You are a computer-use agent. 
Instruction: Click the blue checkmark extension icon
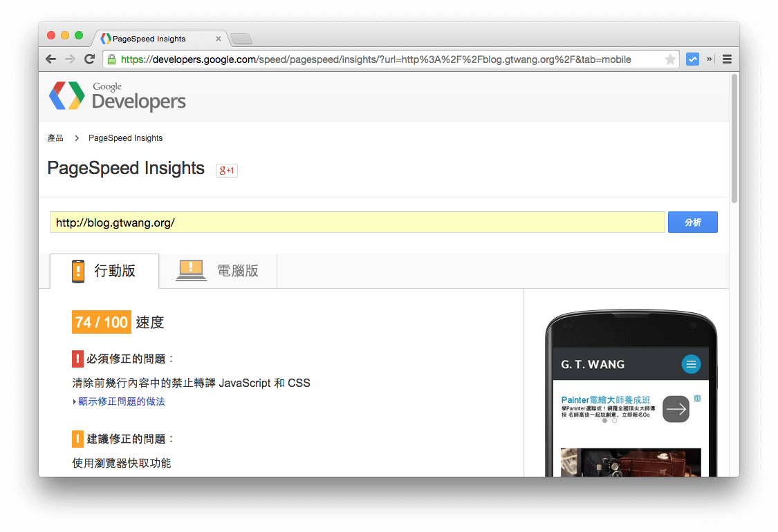[x=692, y=59]
